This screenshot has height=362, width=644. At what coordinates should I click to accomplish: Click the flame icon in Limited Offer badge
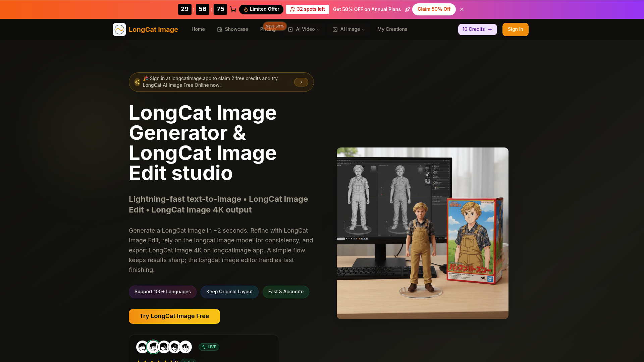246,9
